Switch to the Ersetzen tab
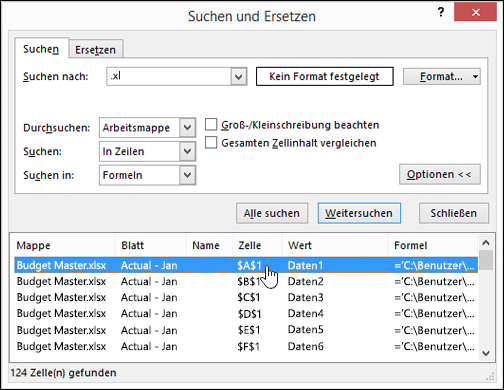Image resolution: width=504 pixels, height=390 pixels. pos(96,49)
